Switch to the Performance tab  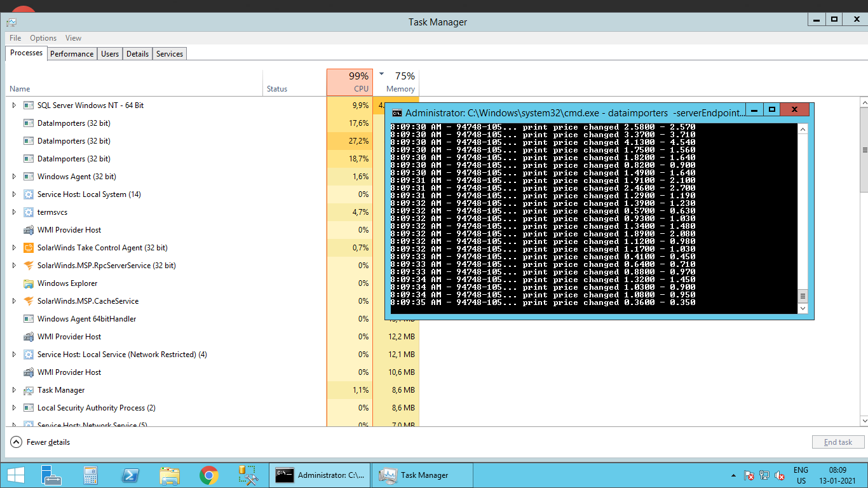[x=72, y=54]
